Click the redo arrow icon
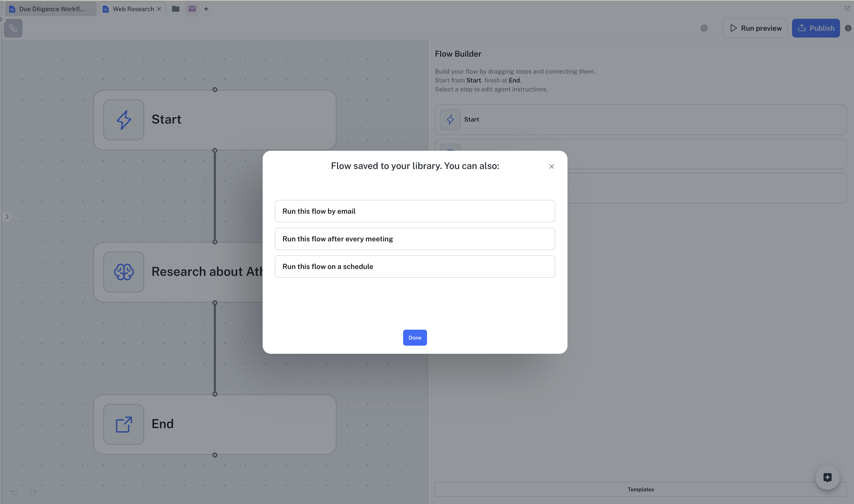 [33, 492]
